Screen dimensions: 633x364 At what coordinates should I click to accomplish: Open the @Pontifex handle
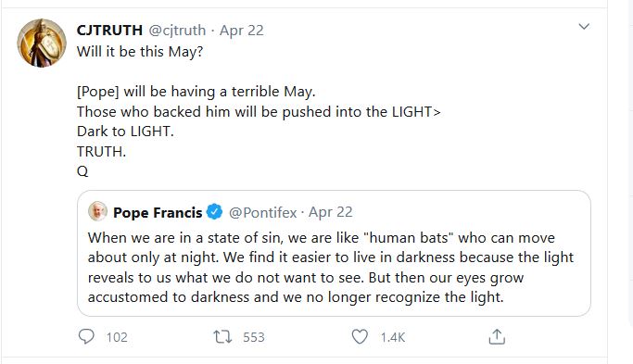click(263, 212)
